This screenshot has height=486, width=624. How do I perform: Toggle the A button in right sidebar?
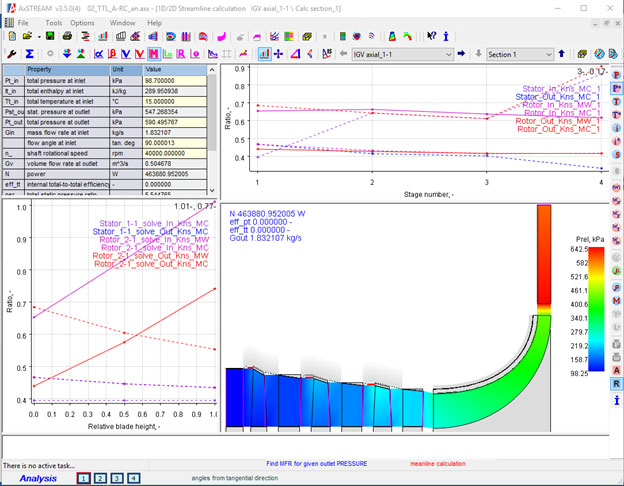point(616,370)
